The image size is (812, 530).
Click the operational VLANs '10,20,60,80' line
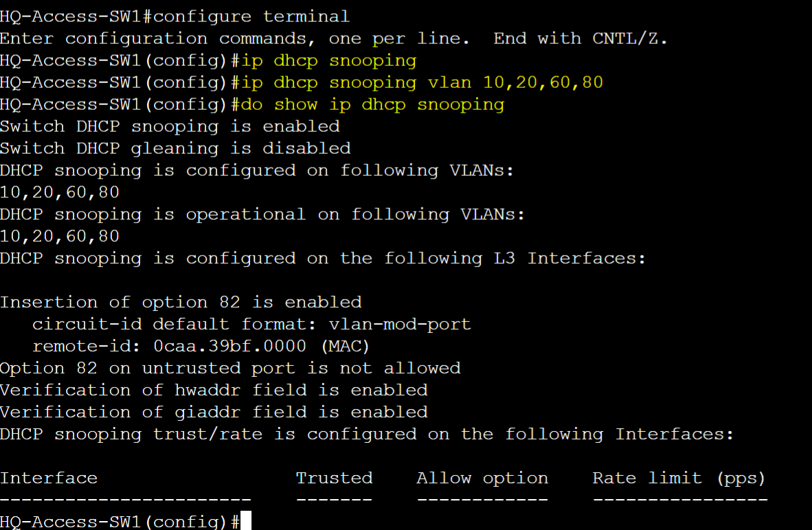pyautogui.click(x=60, y=237)
